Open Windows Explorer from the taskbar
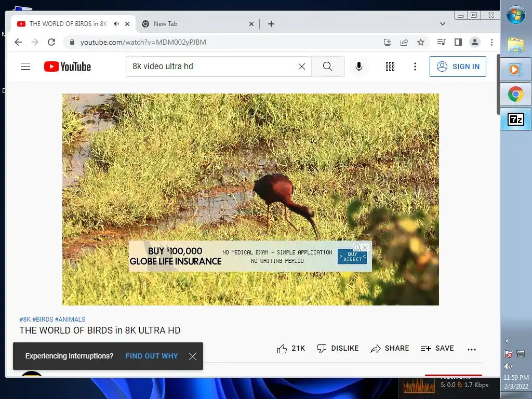 (516, 45)
